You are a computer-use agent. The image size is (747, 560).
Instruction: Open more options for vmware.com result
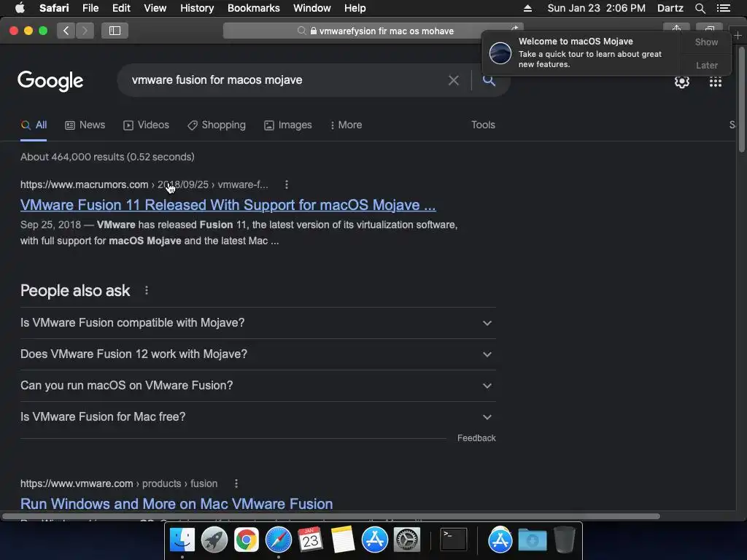(x=236, y=484)
